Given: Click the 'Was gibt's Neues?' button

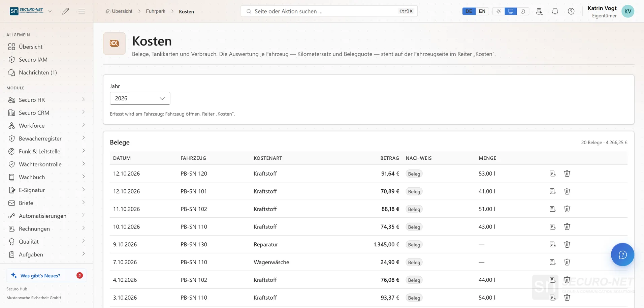Looking at the screenshot, I should (46, 276).
